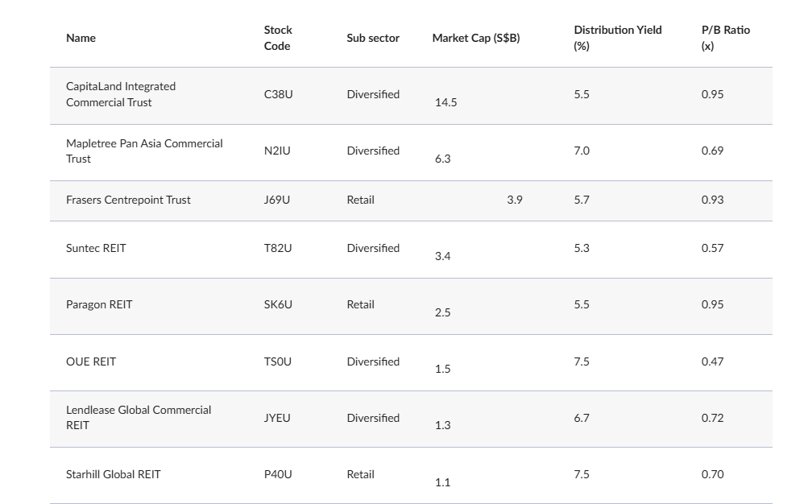Click stock code N2IU

click(x=277, y=151)
